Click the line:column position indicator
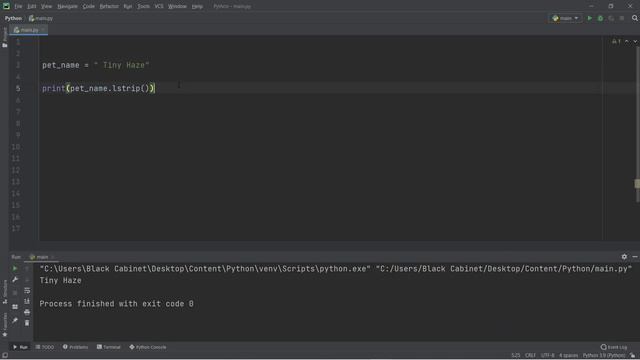Image resolution: width=640 pixels, height=360 pixels. point(516,356)
